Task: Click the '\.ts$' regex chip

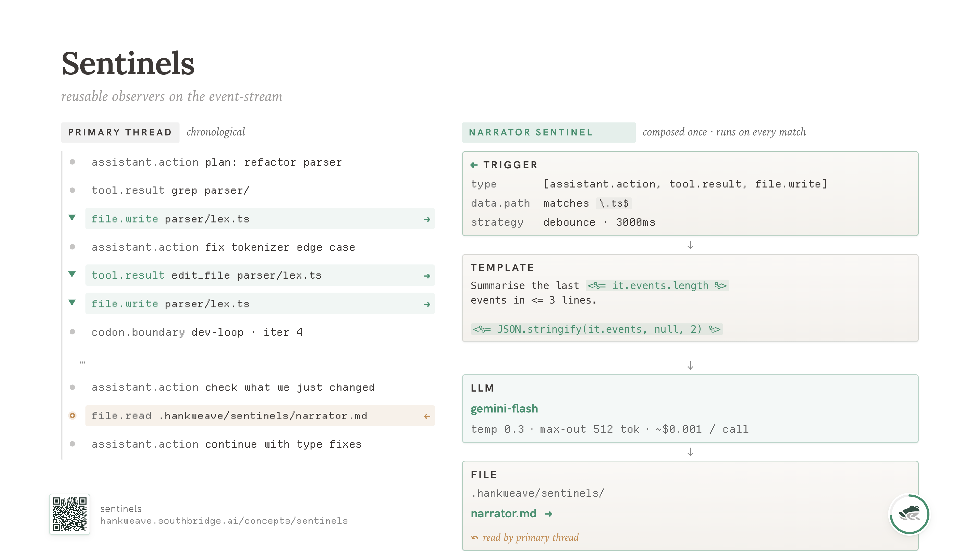Action: (614, 203)
